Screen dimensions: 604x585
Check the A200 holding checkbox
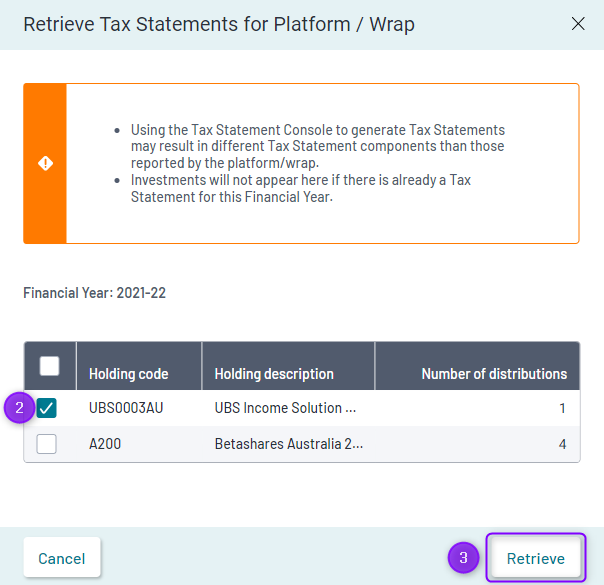click(x=47, y=444)
